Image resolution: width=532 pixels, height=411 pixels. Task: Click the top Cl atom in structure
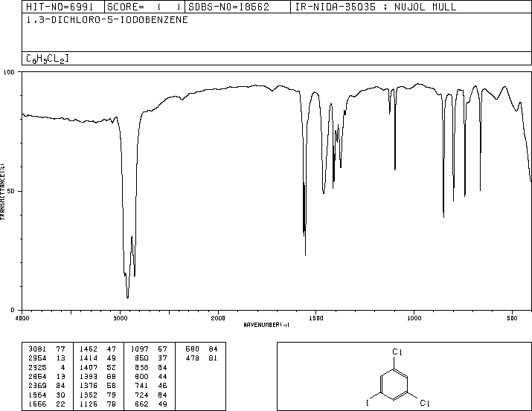397,352
